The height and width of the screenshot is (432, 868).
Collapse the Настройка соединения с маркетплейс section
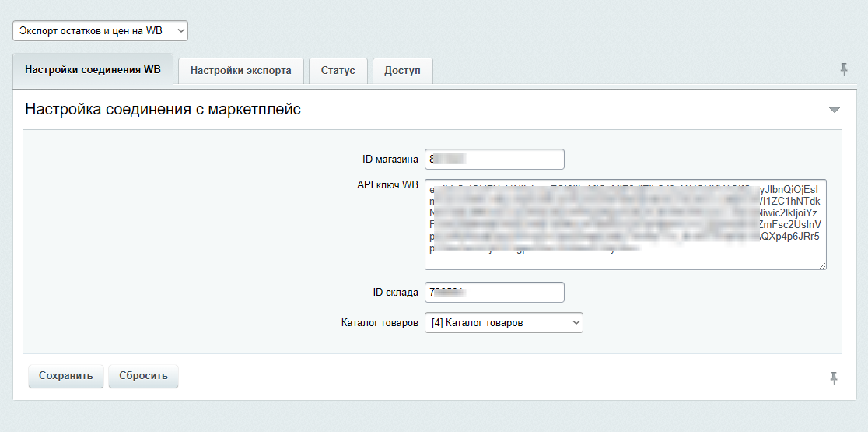coord(835,110)
